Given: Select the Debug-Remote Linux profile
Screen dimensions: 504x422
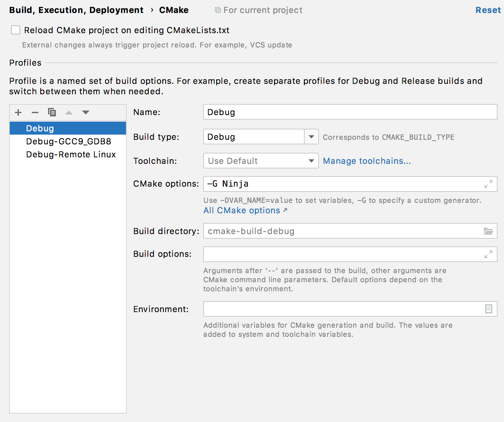Looking at the screenshot, I should click(x=68, y=154).
